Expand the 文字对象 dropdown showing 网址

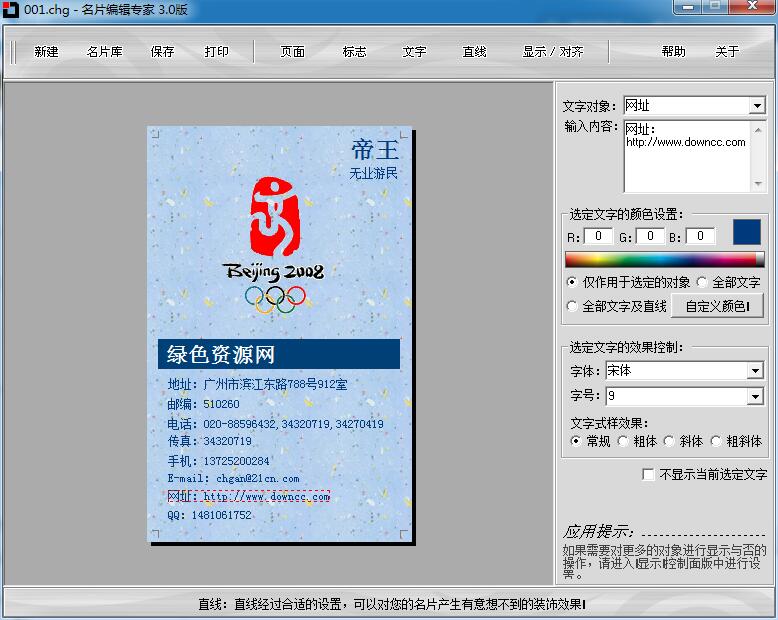click(x=756, y=106)
